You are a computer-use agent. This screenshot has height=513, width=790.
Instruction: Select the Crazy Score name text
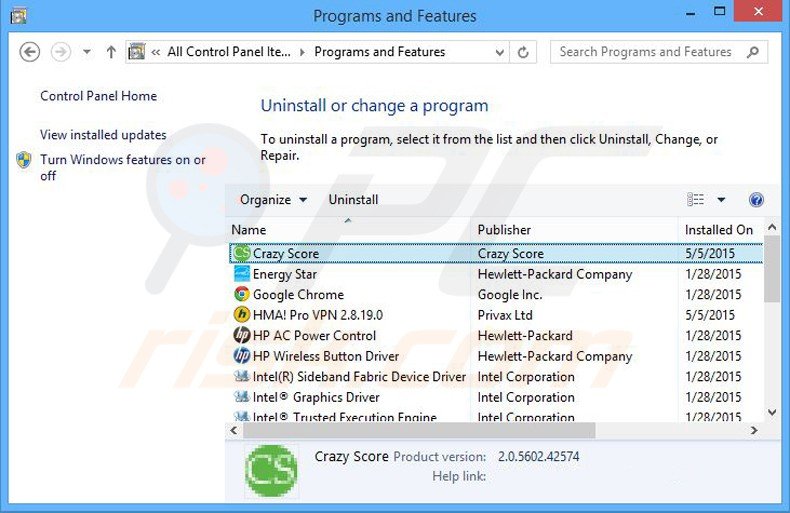[x=286, y=253]
